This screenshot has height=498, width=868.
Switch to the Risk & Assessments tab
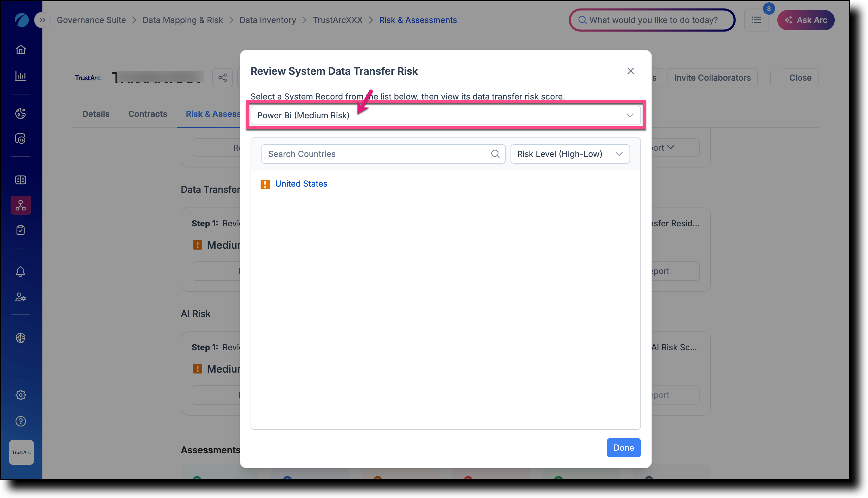213,114
